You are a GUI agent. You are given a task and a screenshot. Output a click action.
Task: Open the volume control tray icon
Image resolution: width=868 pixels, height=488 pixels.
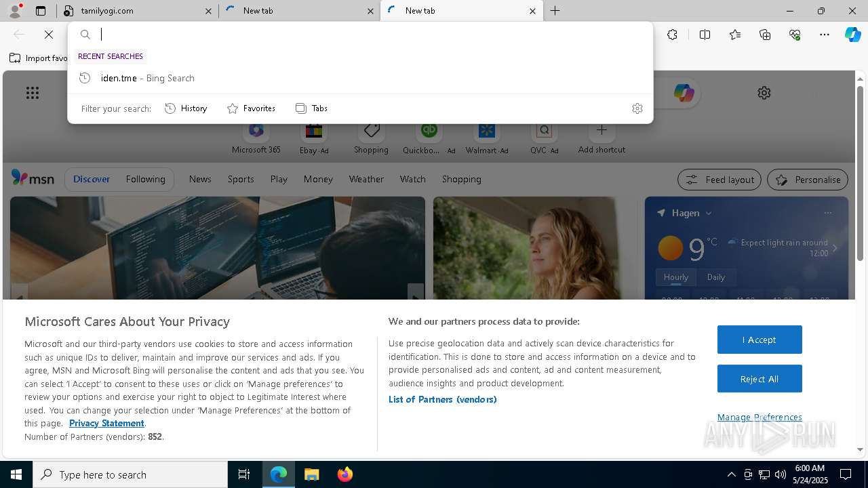(x=780, y=474)
